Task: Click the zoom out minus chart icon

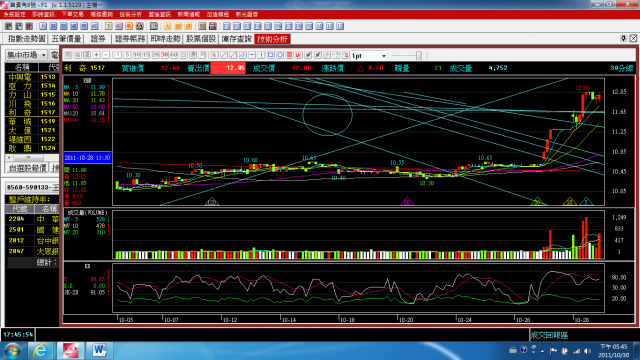Action: click(106, 55)
